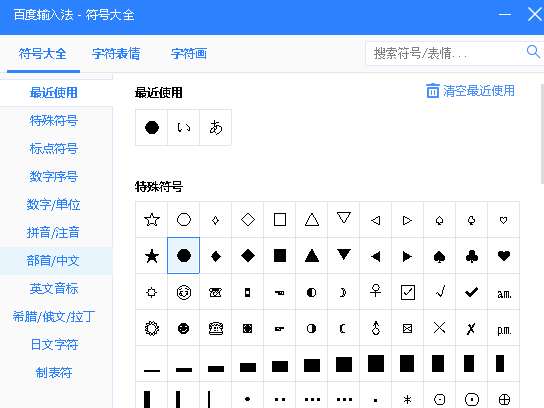
Task: Focus the 搜索符号/表情 search field
Action: coord(446,53)
